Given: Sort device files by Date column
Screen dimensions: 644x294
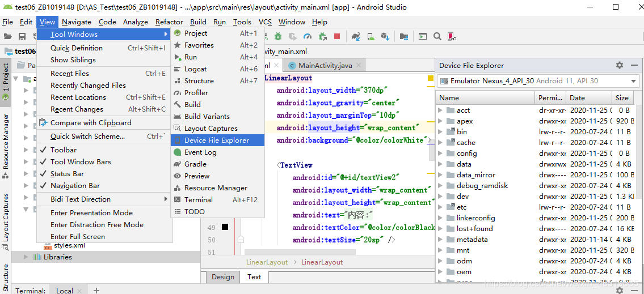Looking at the screenshot, I should point(588,97).
